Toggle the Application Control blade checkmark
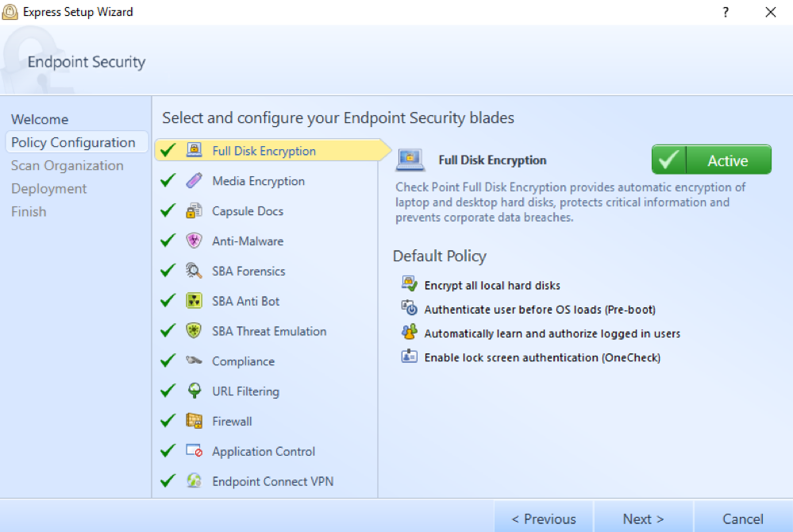This screenshot has width=793, height=532. point(168,450)
